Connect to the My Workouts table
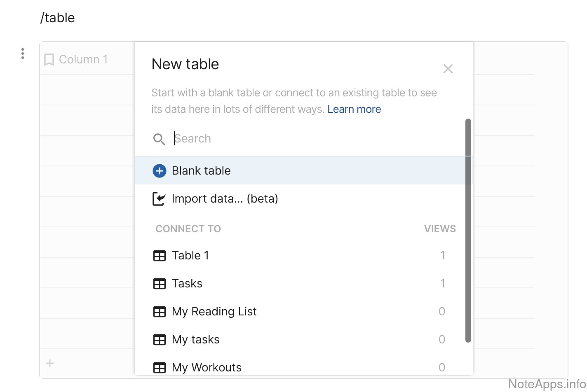Viewport: 587px width, 392px height. [x=207, y=367]
